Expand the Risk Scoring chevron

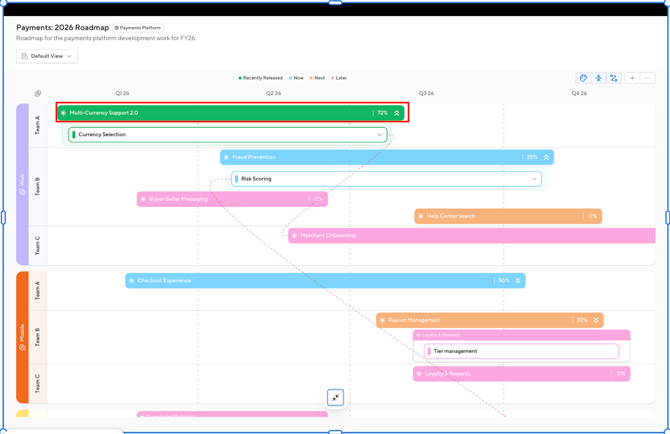(534, 179)
